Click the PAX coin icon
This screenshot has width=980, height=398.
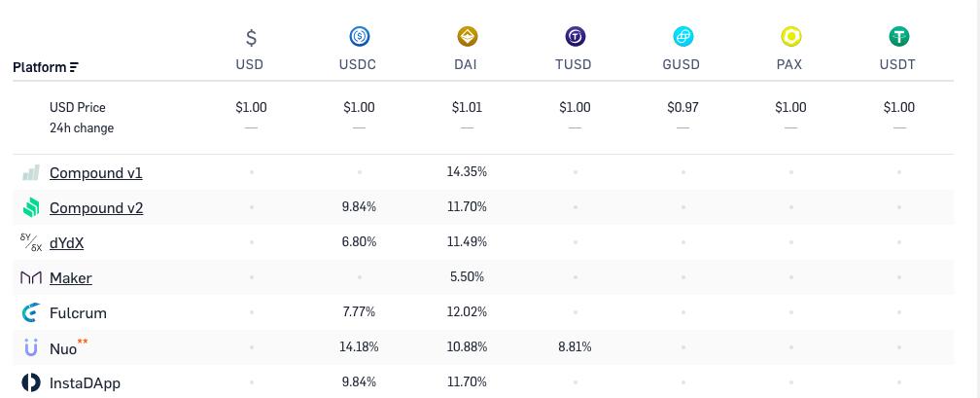[x=791, y=37]
